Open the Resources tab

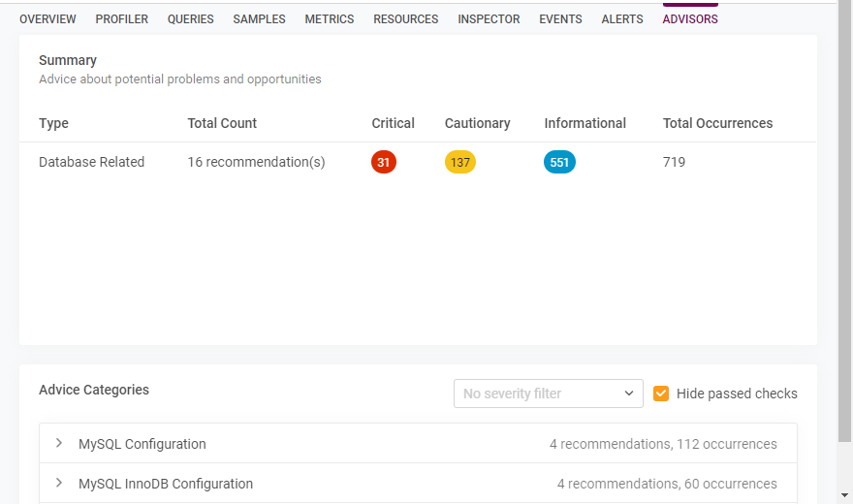(x=405, y=19)
